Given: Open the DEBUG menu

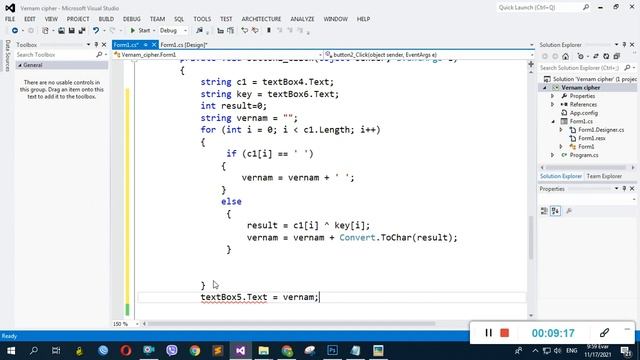Looking at the screenshot, I should (x=131, y=19).
